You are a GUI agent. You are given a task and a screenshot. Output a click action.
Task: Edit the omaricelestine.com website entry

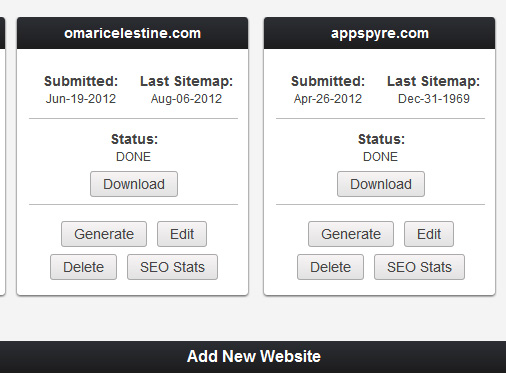coord(182,234)
